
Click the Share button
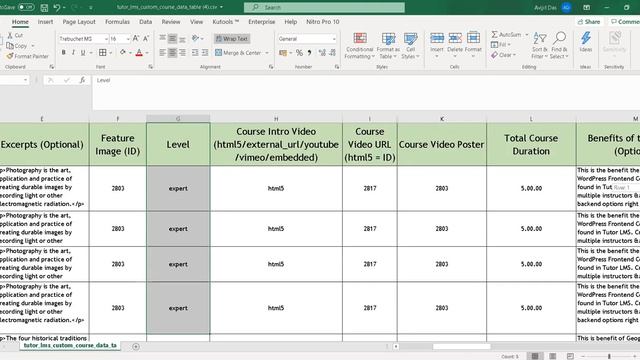589,22
